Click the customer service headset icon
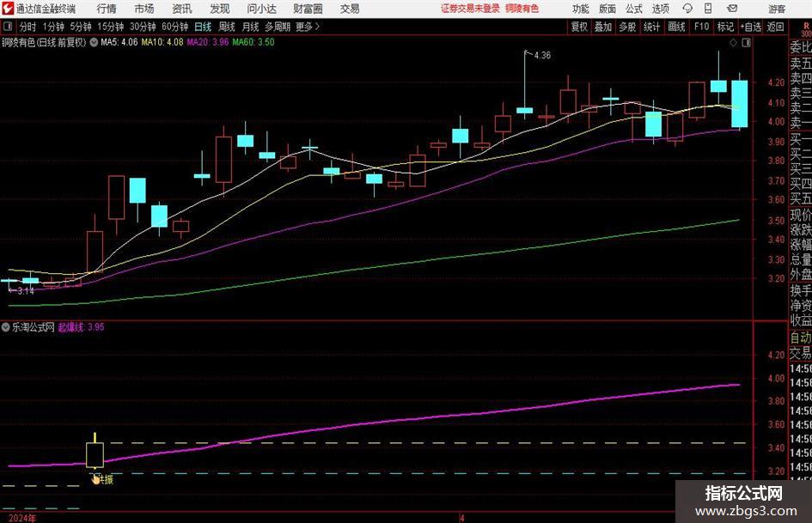The image size is (812, 523). tap(687, 9)
